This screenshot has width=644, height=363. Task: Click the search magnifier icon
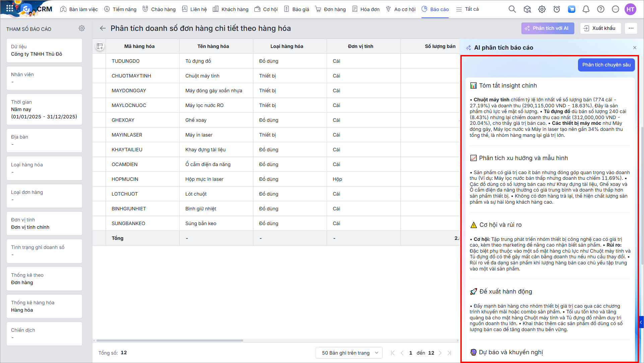pyautogui.click(x=512, y=9)
